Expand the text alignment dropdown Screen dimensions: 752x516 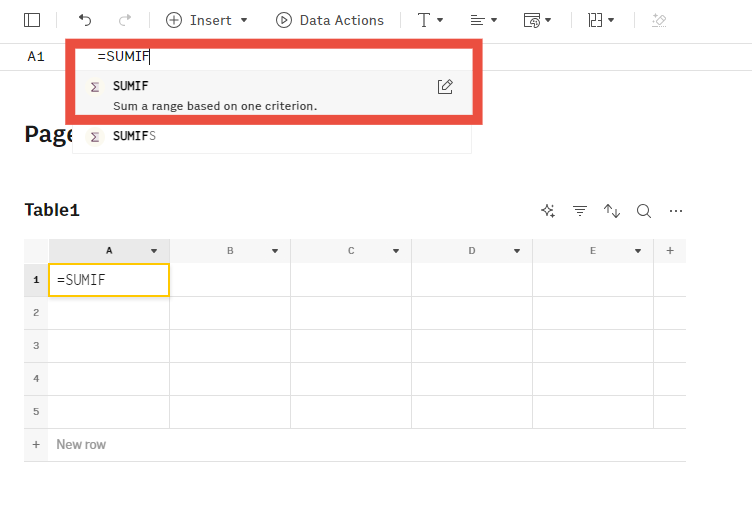(484, 20)
